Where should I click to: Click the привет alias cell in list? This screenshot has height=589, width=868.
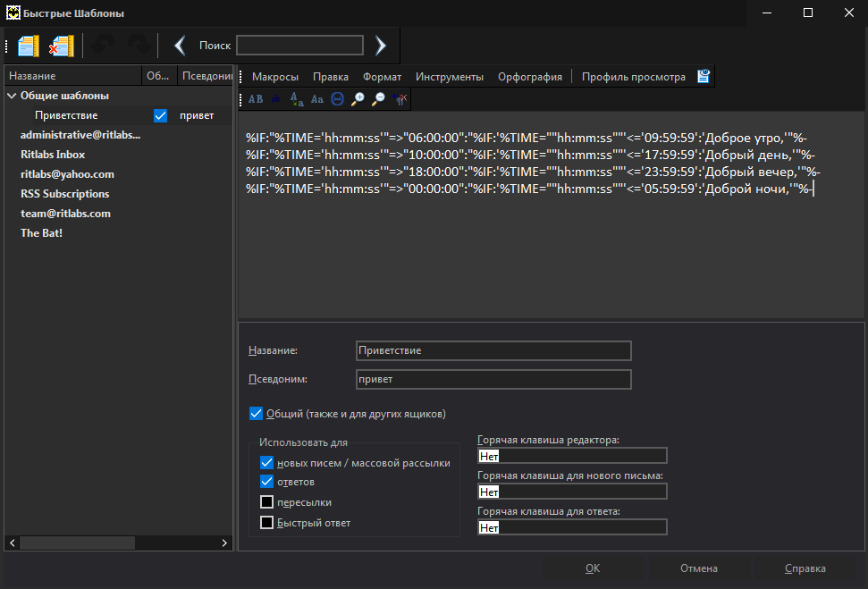[x=197, y=115]
